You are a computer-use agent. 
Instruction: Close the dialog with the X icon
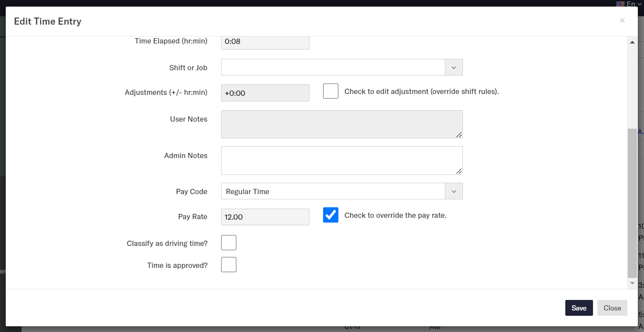tap(622, 21)
